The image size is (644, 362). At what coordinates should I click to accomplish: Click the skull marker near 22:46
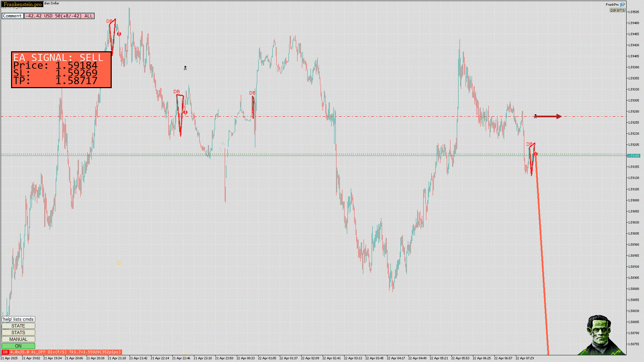coord(185,68)
